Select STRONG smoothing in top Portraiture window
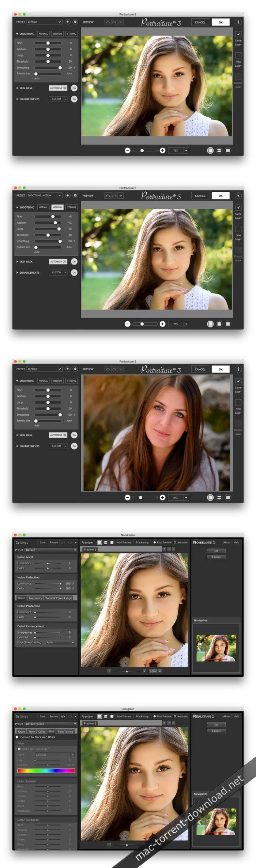This screenshot has width=256, height=868. [72, 34]
